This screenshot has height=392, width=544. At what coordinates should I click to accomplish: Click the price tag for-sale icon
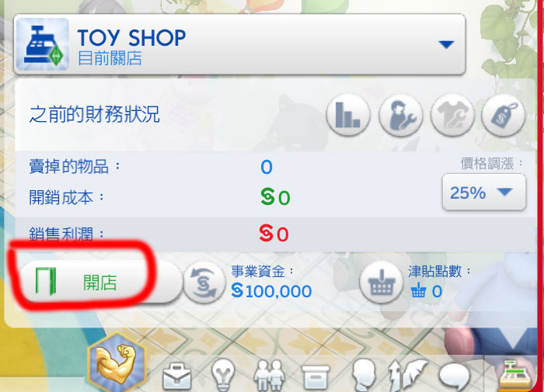point(504,115)
